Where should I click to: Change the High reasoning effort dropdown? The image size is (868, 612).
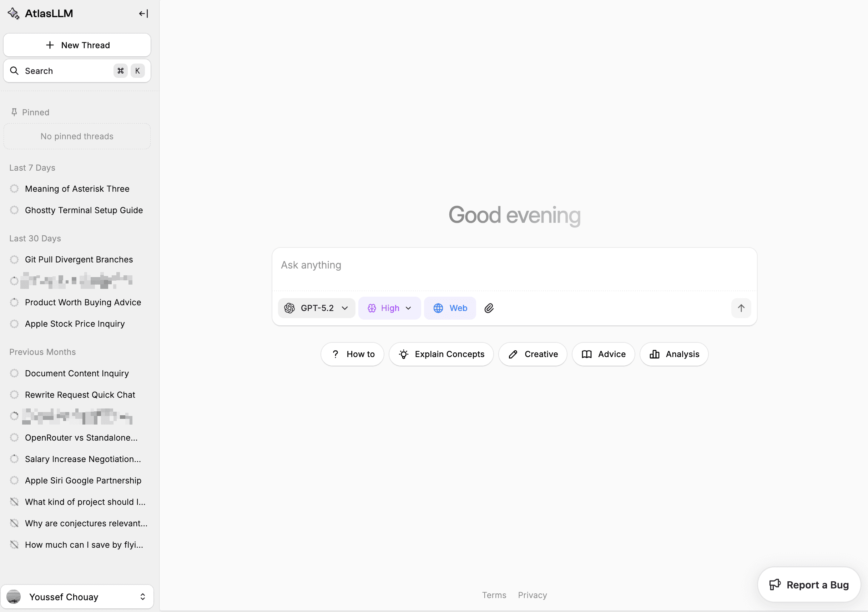[x=389, y=308]
